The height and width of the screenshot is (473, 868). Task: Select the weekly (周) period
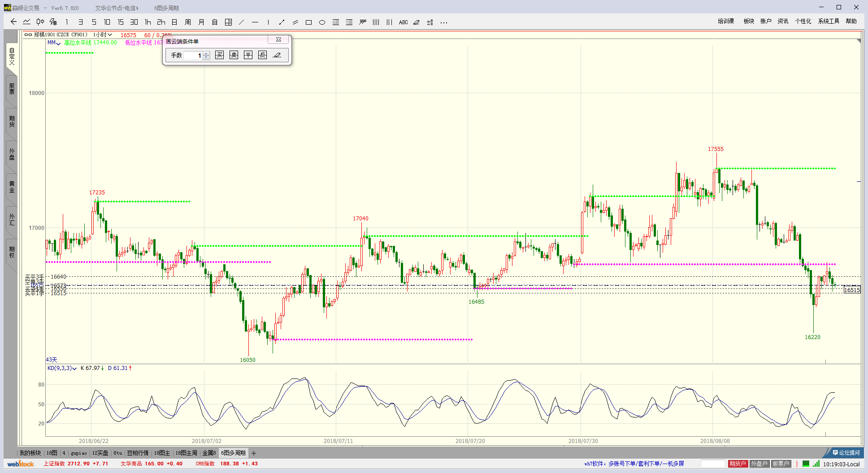tap(188, 21)
